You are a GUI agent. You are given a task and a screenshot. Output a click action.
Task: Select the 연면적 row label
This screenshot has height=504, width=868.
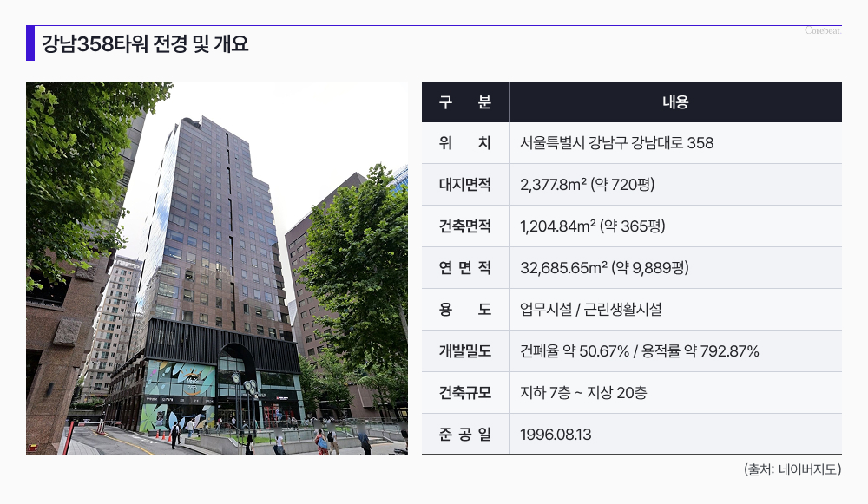coord(465,268)
